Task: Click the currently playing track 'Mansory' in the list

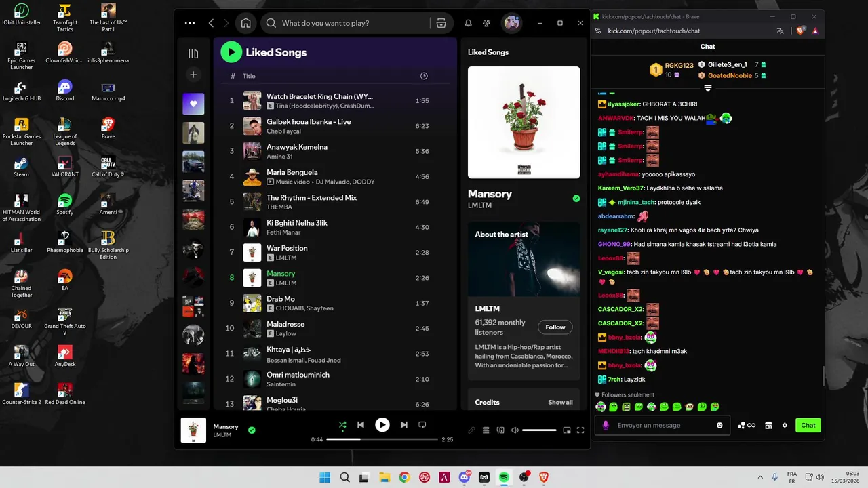Action: [281, 274]
